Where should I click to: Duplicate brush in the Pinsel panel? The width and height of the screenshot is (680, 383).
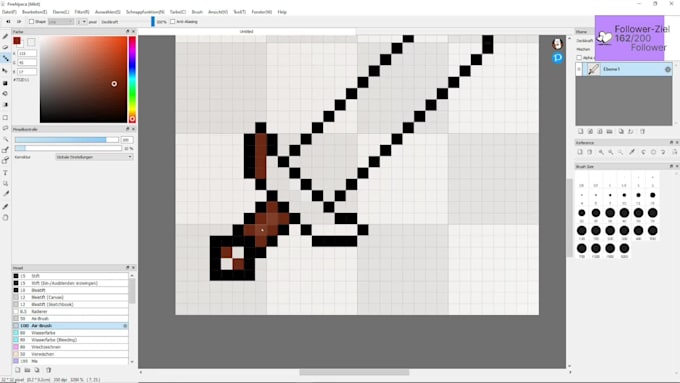click(37, 370)
